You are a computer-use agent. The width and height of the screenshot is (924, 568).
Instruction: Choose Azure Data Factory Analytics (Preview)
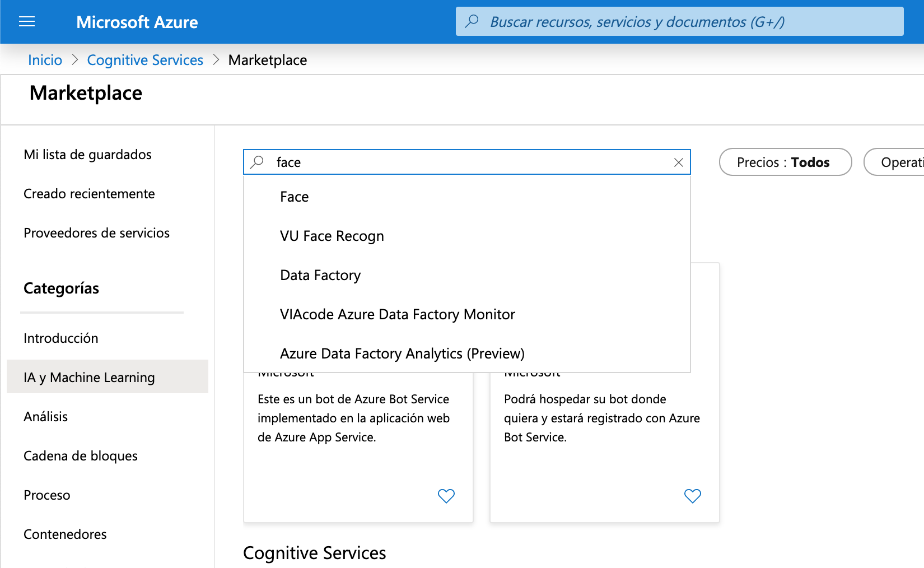(467, 353)
